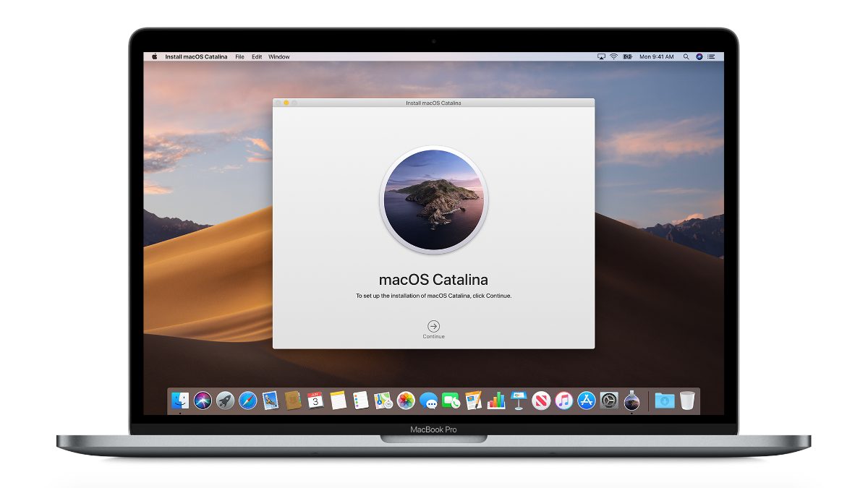The width and height of the screenshot is (868, 488).
Task: Click the Continue arrow button
Action: (433, 326)
